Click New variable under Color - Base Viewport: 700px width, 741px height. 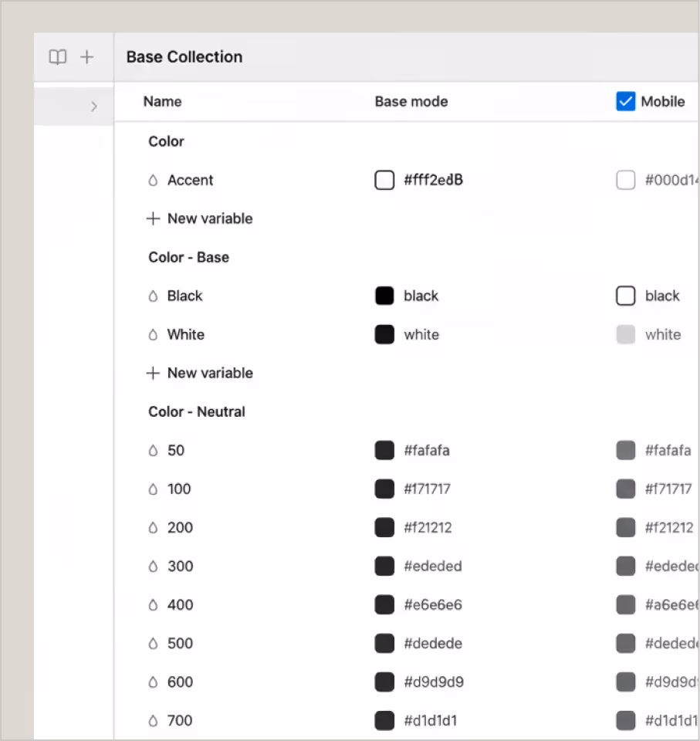[209, 373]
